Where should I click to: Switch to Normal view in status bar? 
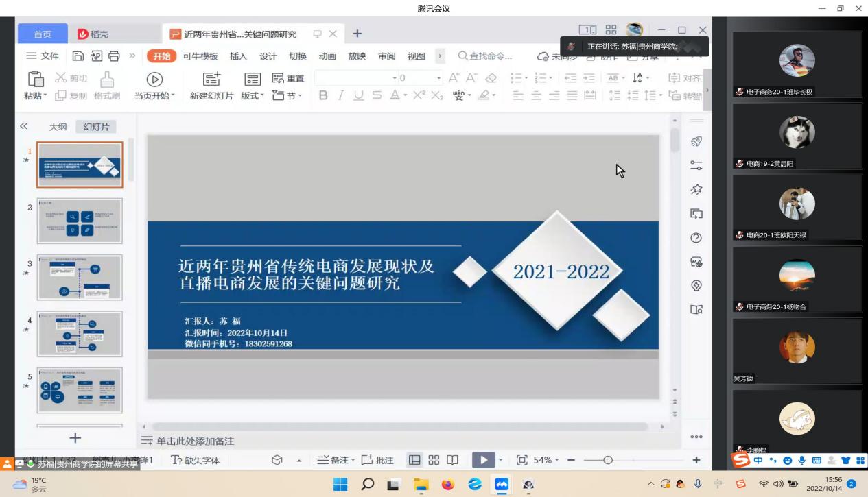coord(415,460)
